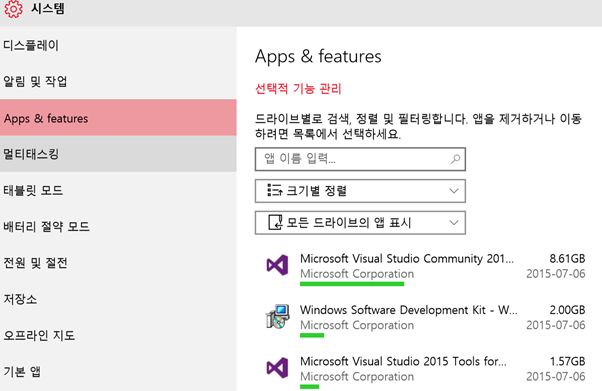
Task: Click the 1.57GB size value
Action: pyautogui.click(x=567, y=361)
